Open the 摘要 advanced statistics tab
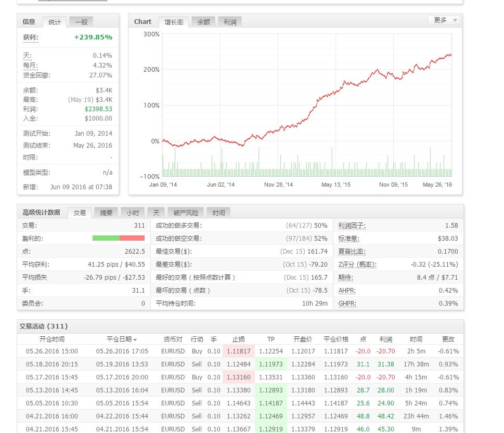Viewport: 504px width, 433px height. click(x=106, y=213)
